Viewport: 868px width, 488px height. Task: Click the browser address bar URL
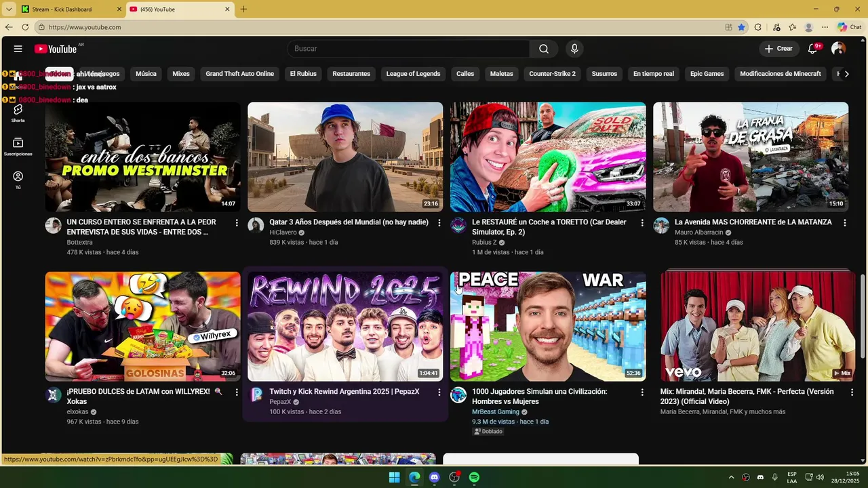tap(85, 27)
